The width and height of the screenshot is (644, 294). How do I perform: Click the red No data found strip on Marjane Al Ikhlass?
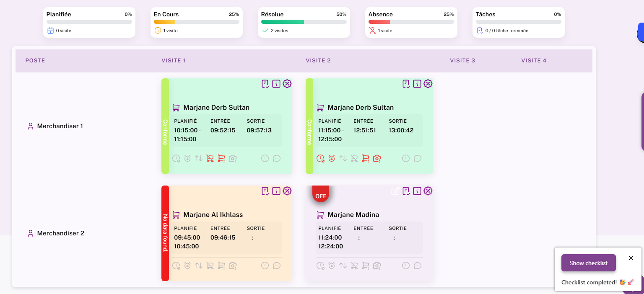coord(165,233)
